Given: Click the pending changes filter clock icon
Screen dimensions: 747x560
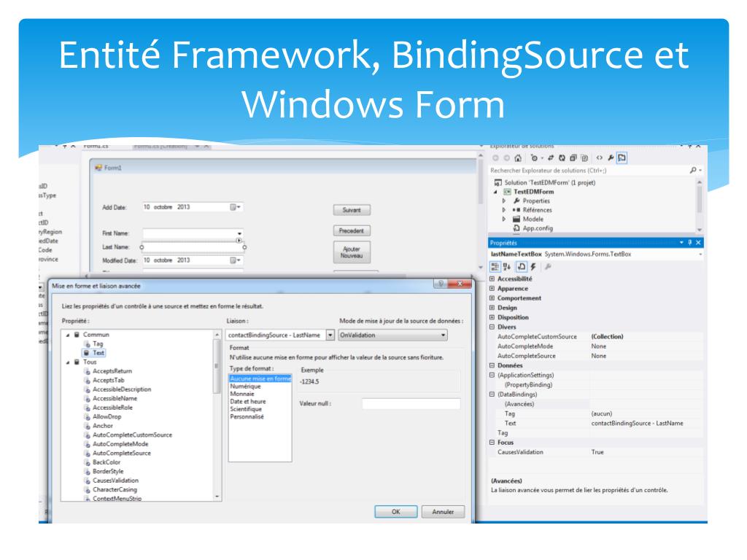Looking at the screenshot, I should coord(534,158).
